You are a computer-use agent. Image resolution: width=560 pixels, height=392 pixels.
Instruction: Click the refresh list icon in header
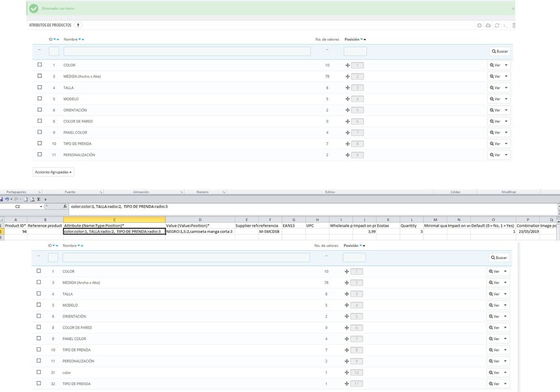(x=497, y=25)
